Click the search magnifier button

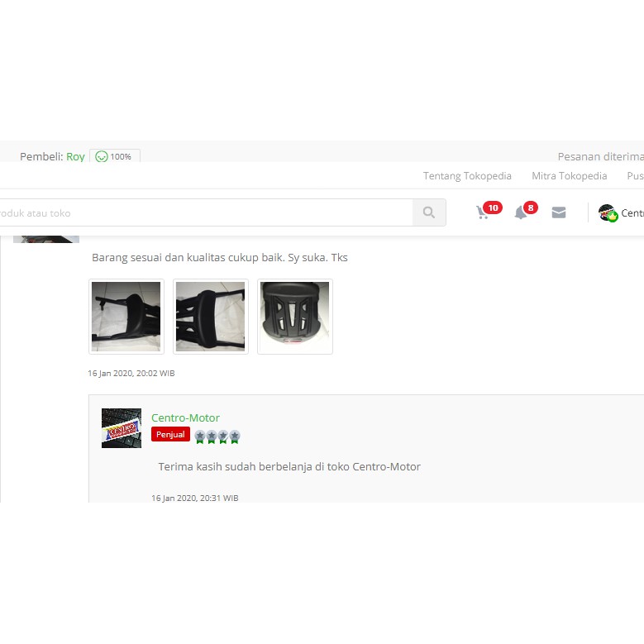pos(429,212)
